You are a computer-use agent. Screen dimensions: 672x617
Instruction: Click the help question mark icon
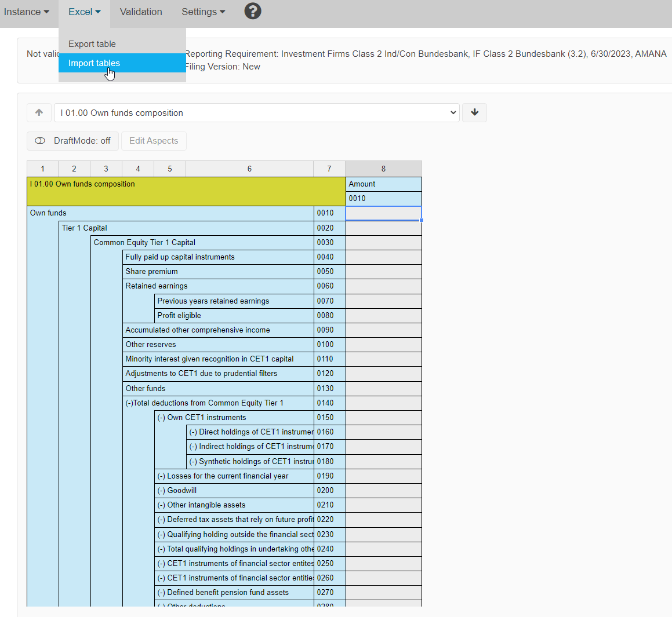tap(253, 11)
